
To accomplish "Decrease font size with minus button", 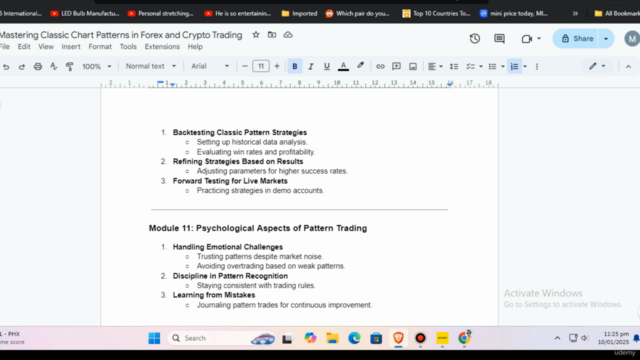I will 244,66.
